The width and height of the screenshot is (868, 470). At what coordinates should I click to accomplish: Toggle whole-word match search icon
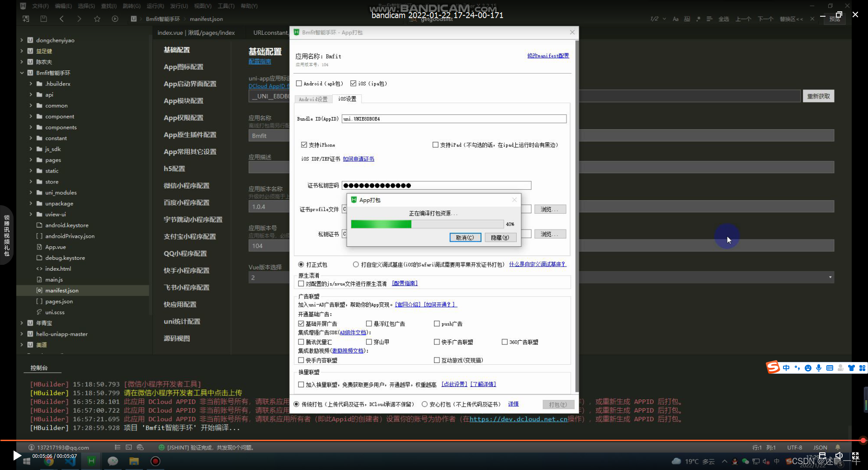687,19
